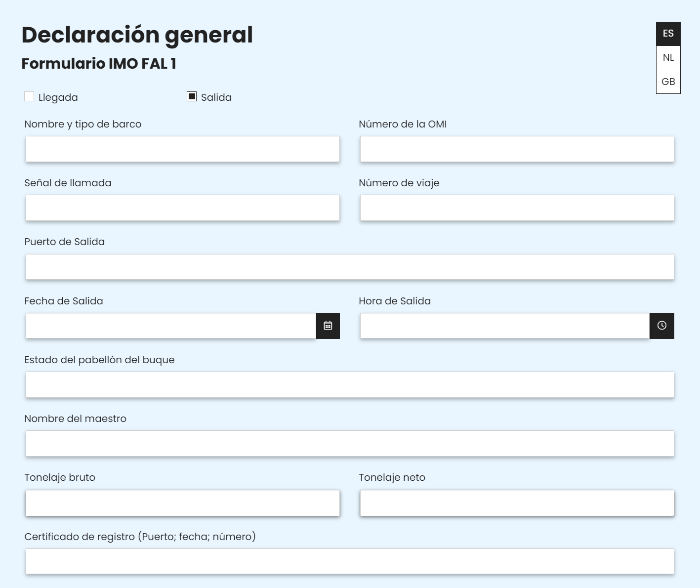Select the Número de viaje field
Viewport: 700px width, 588px height.
tap(517, 208)
